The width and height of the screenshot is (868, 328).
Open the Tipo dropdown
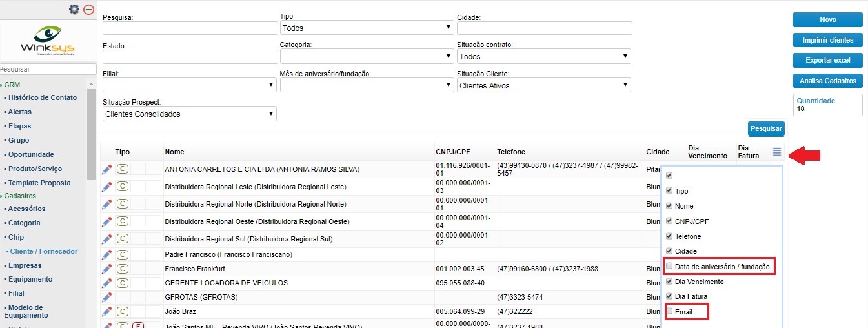pos(367,28)
